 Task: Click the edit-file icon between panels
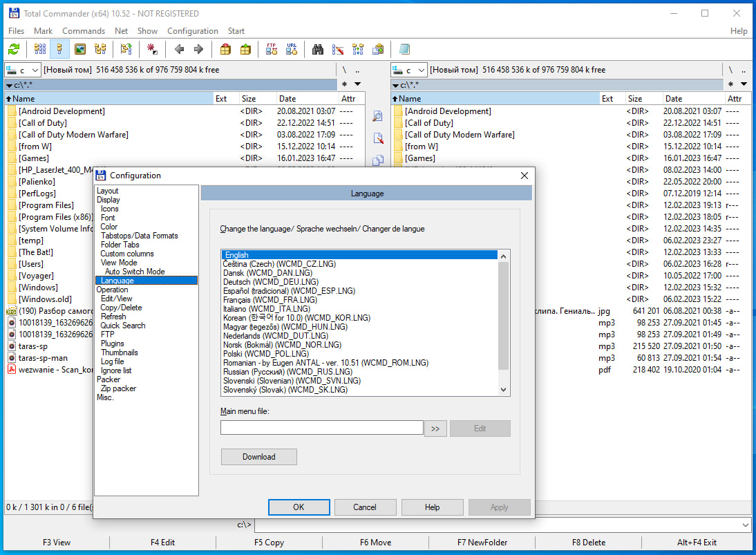pos(378,138)
